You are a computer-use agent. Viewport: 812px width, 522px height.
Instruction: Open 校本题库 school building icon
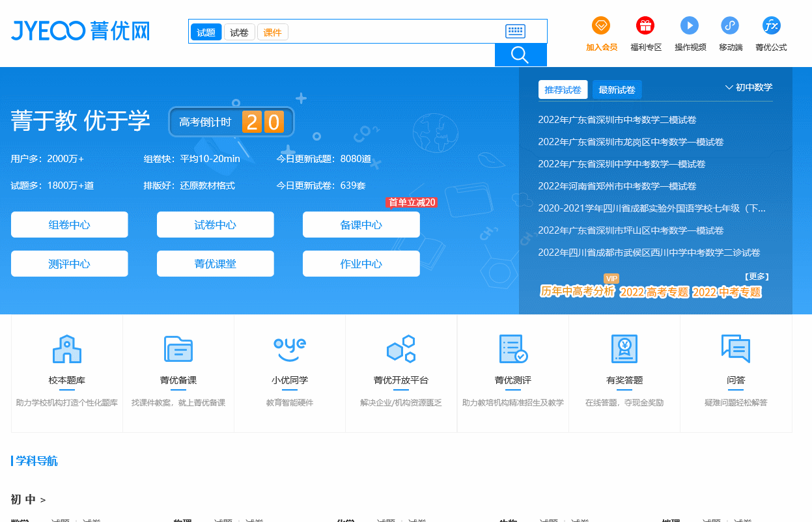[67, 350]
